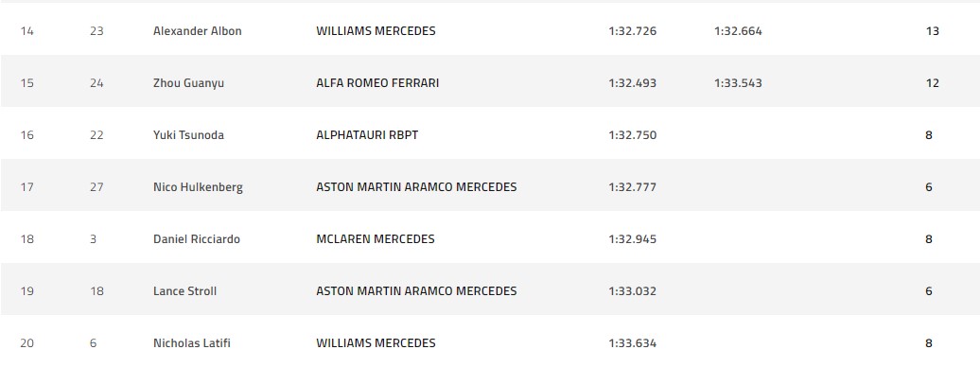Click car number 24 for Zhou
Viewport: 980px width, 367px height.
point(96,83)
